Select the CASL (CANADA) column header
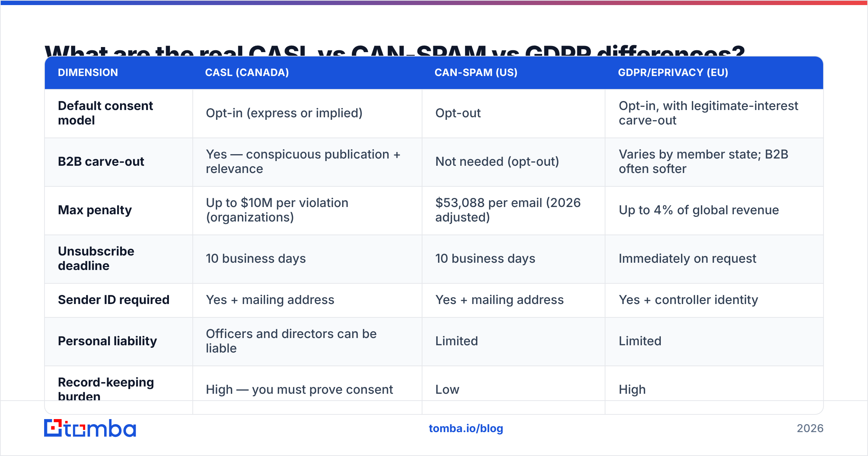 (247, 72)
